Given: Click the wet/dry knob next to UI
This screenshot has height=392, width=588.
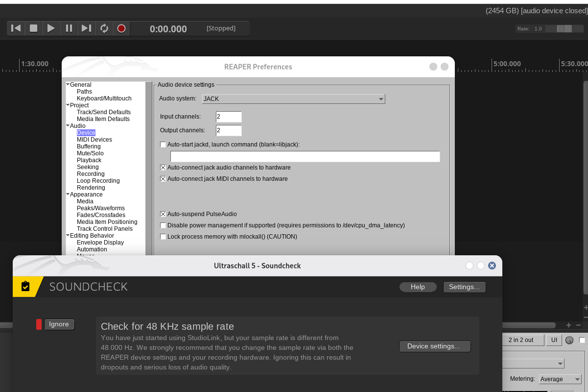Looking at the screenshot, I should click(x=569, y=340).
